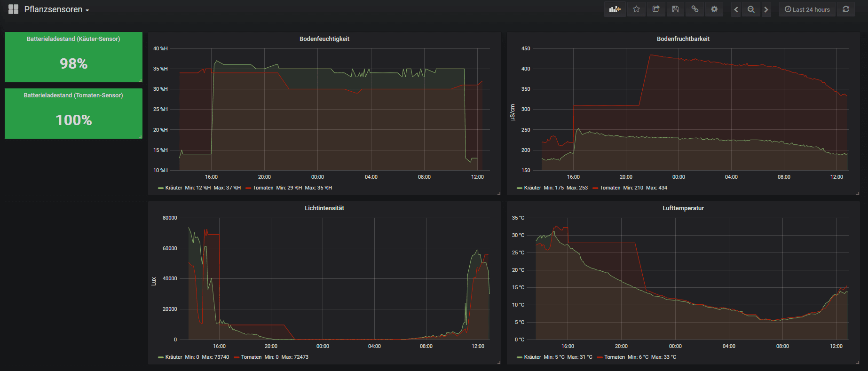Click Min: 12 %H in Bodenfeuchtigkeit legend
Image resolution: width=868 pixels, height=371 pixels.
197,188
